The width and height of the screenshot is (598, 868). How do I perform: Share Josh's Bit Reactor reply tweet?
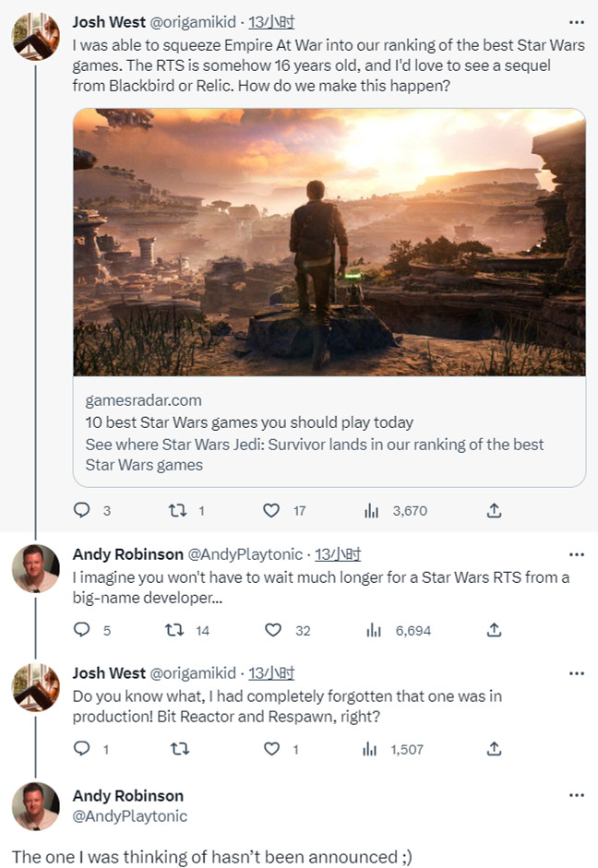(x=494, y=749)
